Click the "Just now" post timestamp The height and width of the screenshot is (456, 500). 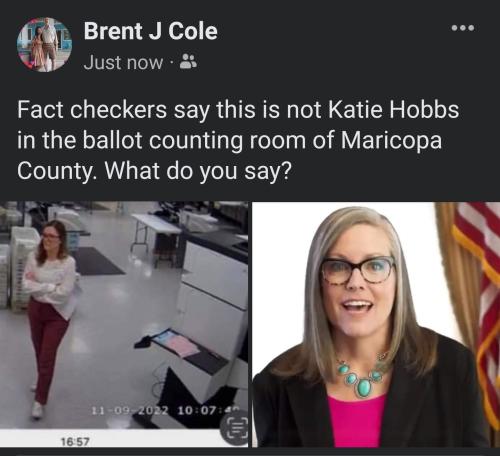pyautogui.click(x=123, y=62)
